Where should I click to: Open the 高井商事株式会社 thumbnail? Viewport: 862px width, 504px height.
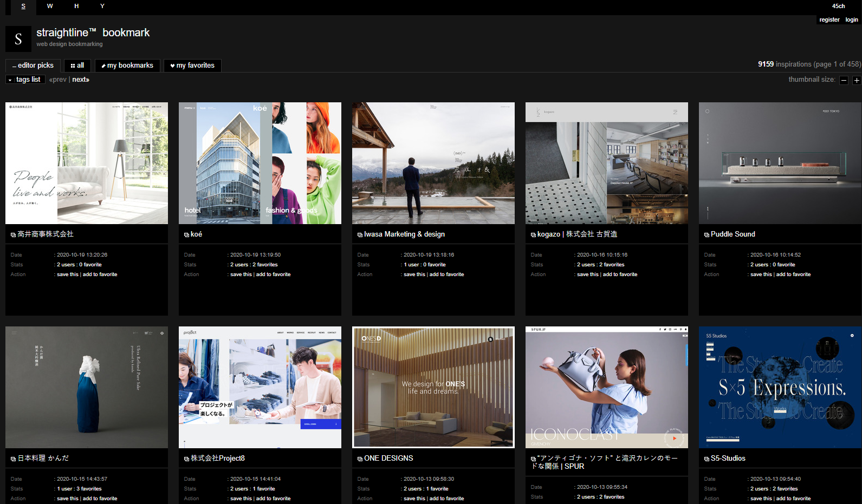click(87, 163)
